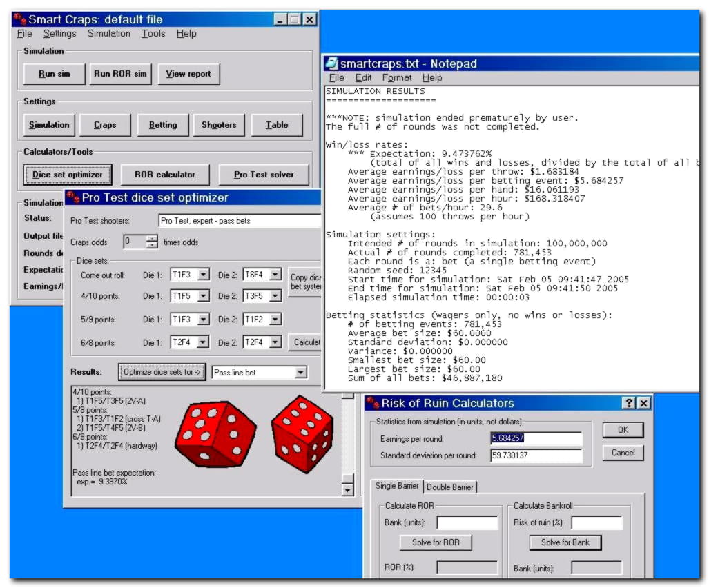
Task: Click the Copy dice to bet system button
Action: coord(305,282)
